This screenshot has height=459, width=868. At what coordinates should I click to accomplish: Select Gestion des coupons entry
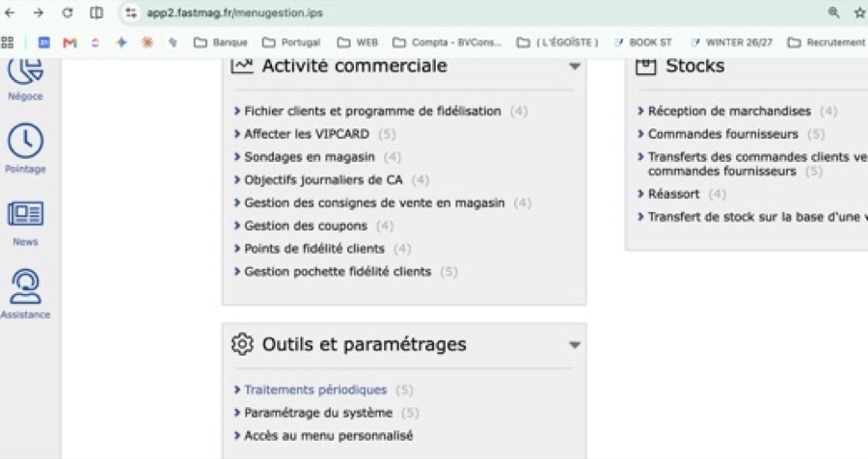(306, 226)
